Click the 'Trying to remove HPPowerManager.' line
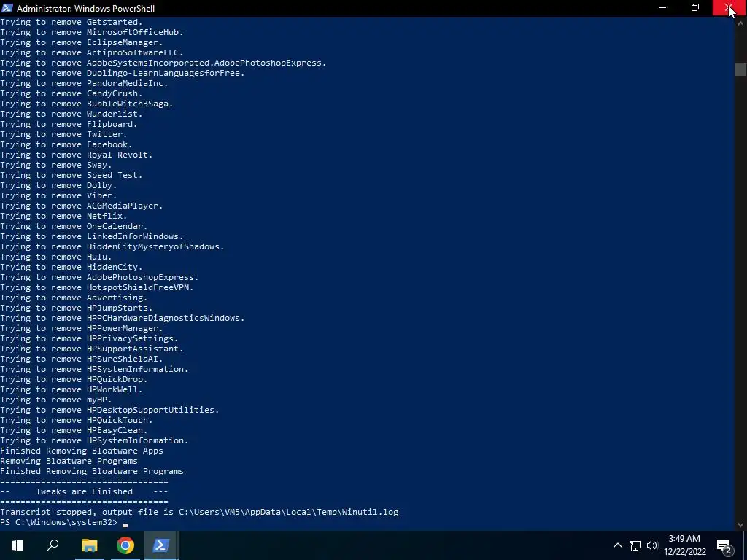The image size is (747, 560). click(x=82, y=328)
